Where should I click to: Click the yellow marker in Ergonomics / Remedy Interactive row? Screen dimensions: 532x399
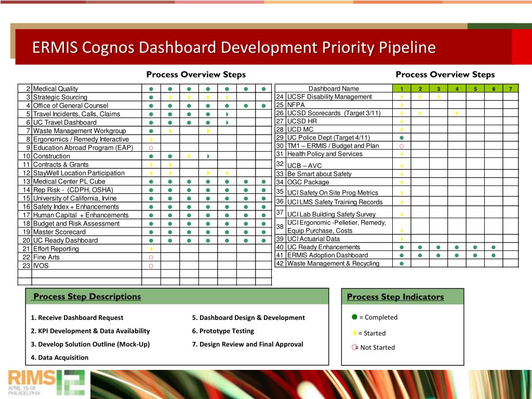pos(151,139)
